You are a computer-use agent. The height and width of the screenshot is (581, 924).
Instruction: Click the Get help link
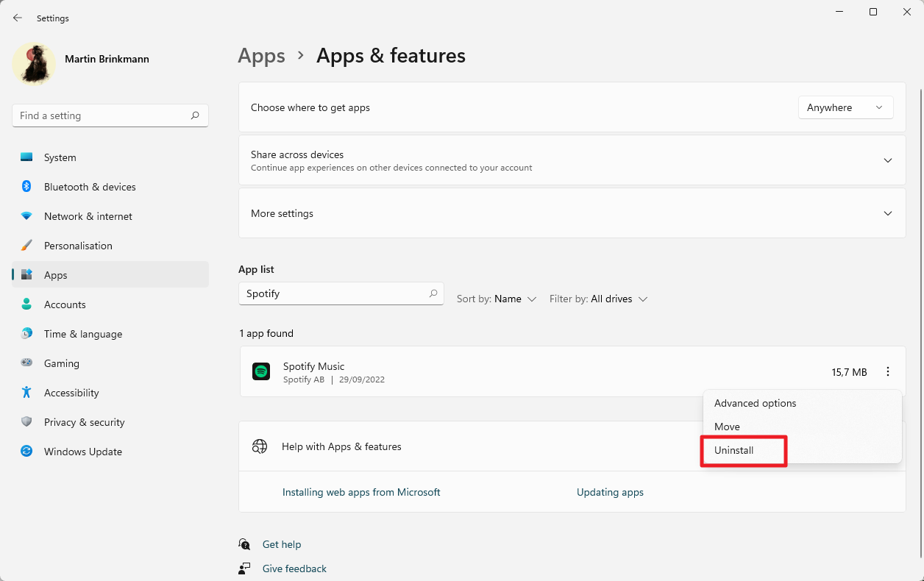pyautogui.click(x=282, y=544)
